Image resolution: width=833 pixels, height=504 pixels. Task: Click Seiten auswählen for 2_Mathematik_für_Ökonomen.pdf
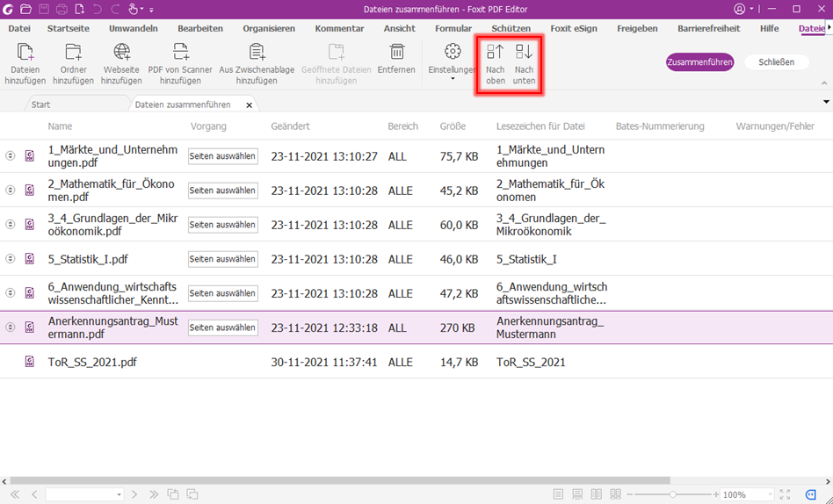222,191
